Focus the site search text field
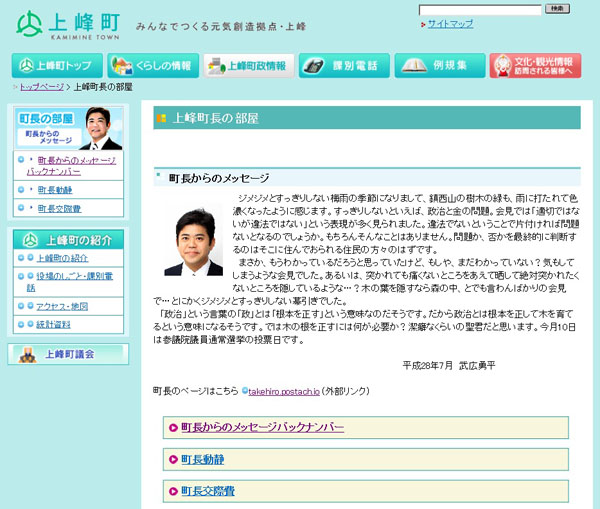This screenshot has height=509, width=600. point(481,9)
